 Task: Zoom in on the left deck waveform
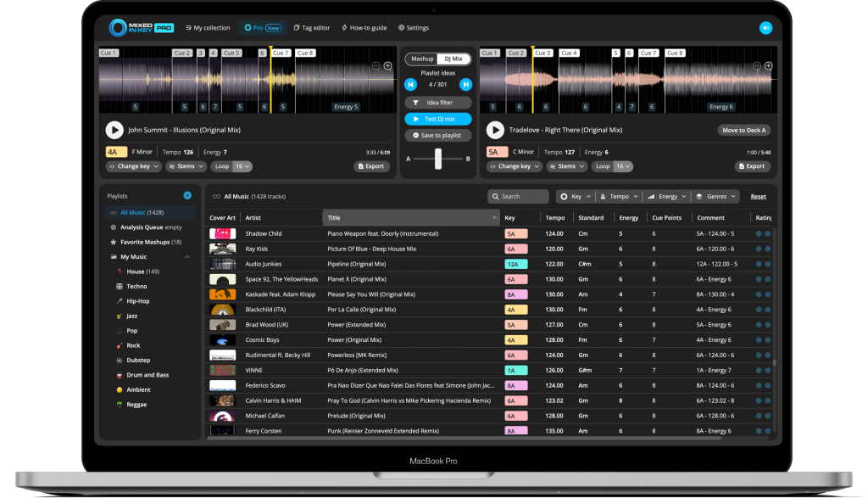388,66
